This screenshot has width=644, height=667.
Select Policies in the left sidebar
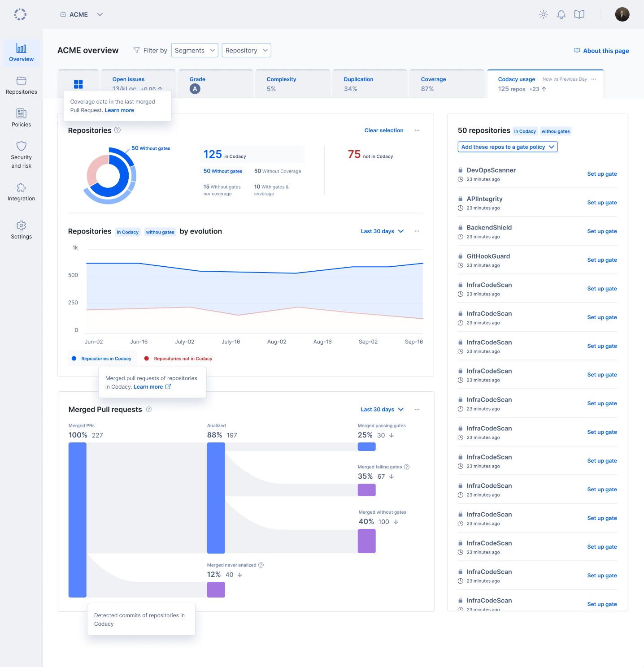pyautogui.click(x=21, y=118)
